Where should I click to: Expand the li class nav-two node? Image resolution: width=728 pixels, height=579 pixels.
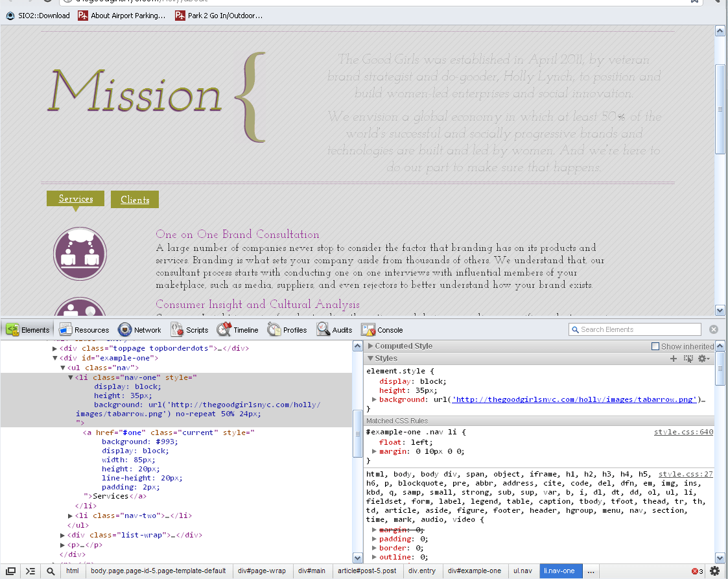pos(70,516)
